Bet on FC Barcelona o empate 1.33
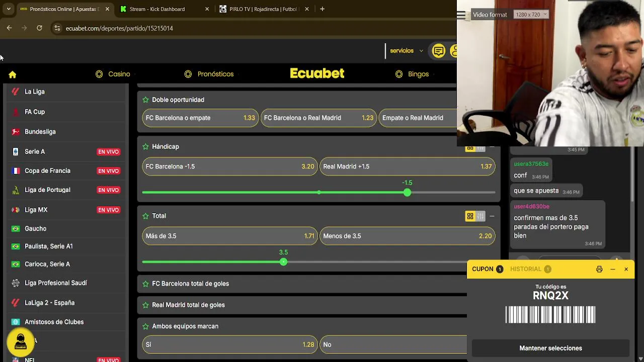This screenshot has height=362, width=644. 200,118
